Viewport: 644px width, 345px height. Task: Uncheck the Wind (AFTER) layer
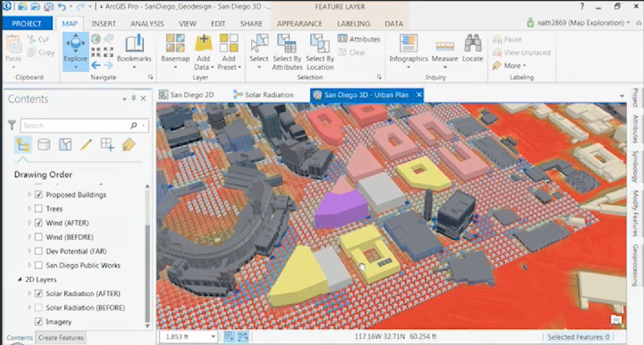(38, 223)
